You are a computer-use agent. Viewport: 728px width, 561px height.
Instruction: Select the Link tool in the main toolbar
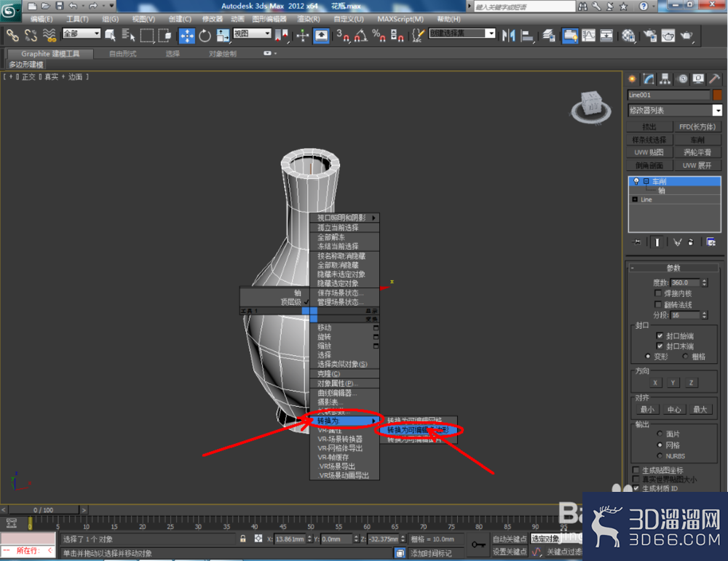[x=12, y=35]
